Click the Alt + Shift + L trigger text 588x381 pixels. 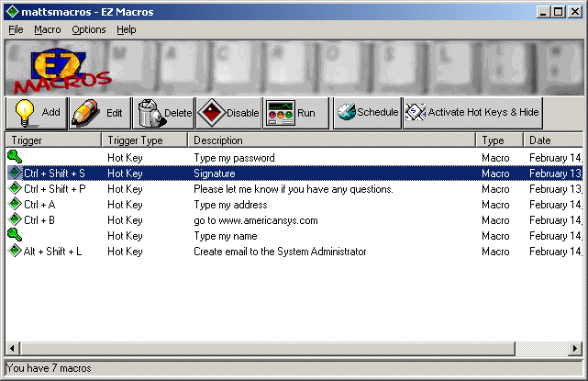click(x=53, y=252)
